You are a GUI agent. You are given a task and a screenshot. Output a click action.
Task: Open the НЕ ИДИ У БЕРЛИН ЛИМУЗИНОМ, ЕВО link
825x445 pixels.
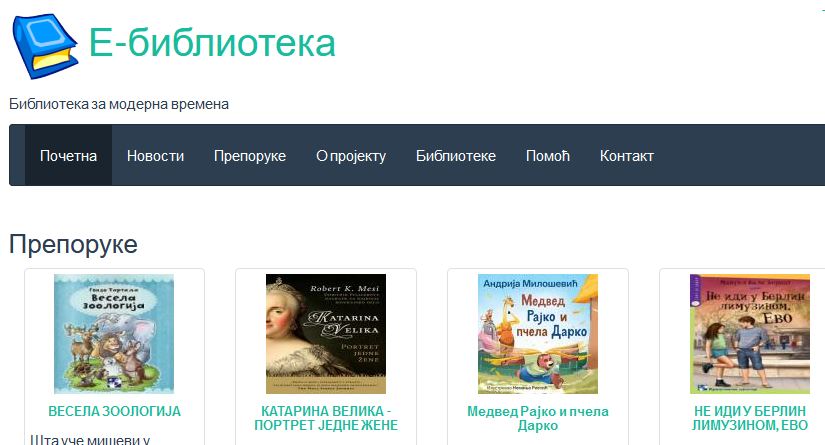pyautogui.click(x=750, y=418)
